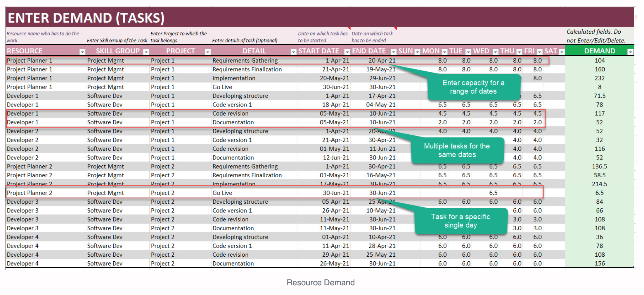Click the demand value '71.5'
Image resolution: width=644 pixels, height=295 pixels.
[x=600, y=96]
